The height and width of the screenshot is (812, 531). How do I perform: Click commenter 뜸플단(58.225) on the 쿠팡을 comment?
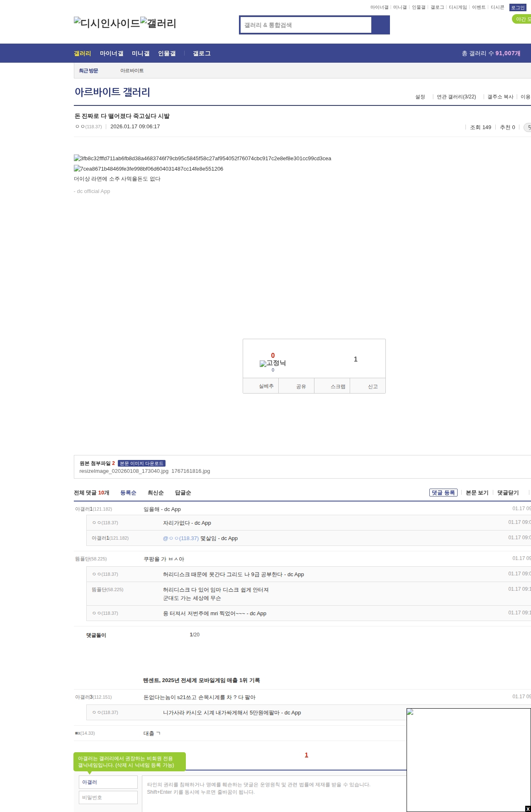click(x=91, y=559)
